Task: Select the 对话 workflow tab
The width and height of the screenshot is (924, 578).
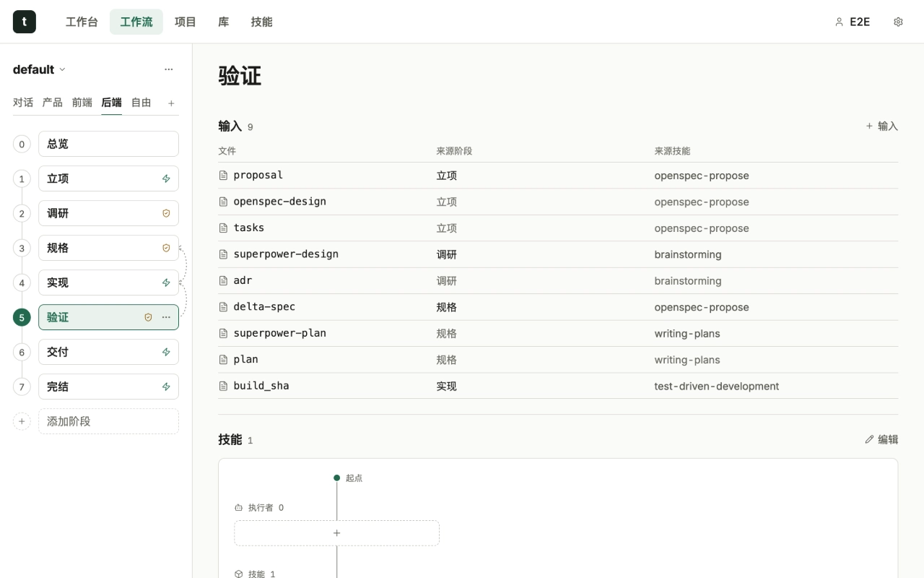Action: point(23,103)
